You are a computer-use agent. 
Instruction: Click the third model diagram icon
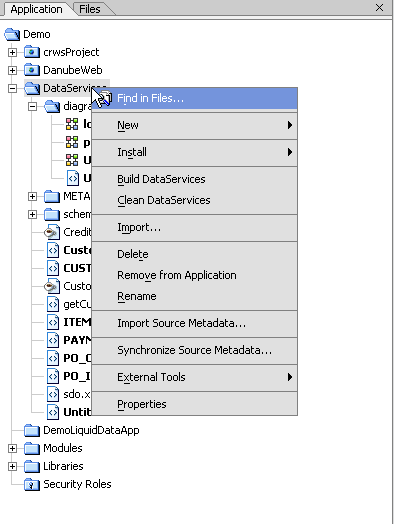72,160
